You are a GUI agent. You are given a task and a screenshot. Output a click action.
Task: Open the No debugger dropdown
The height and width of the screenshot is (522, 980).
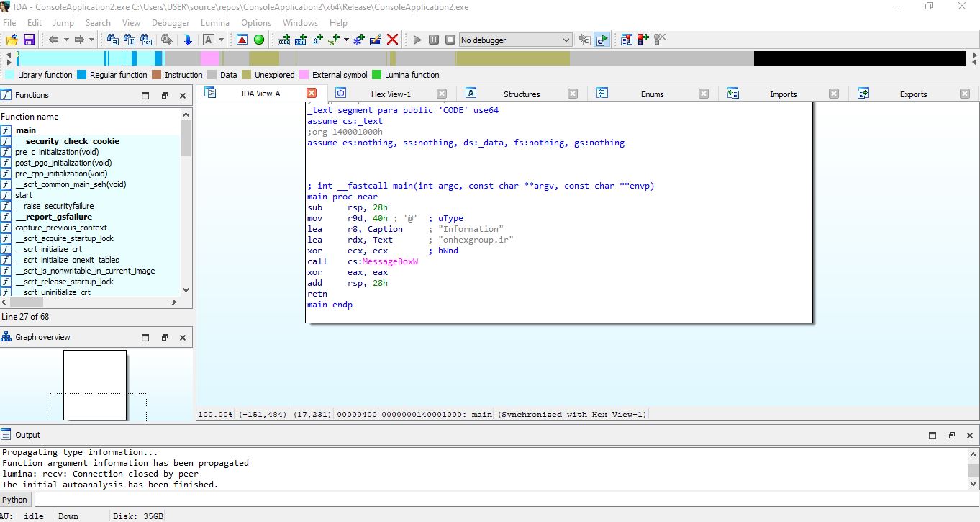tap(515, 40)
